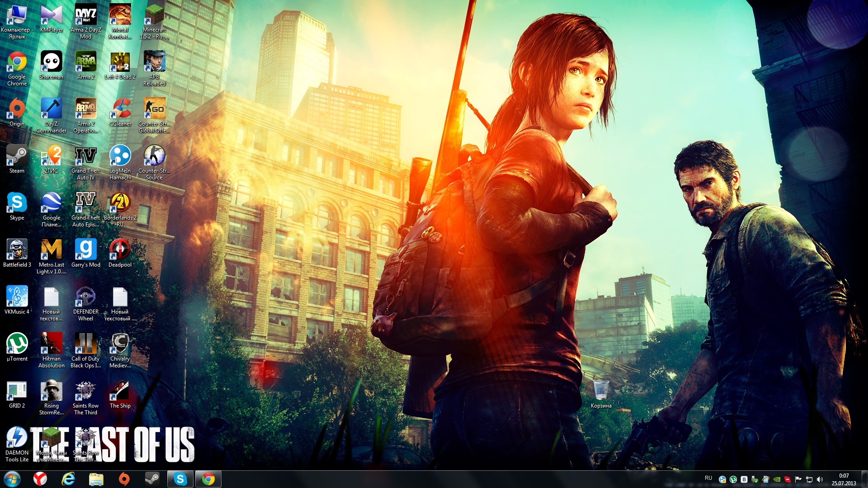Select the APB Reloaded icon
Viewport: 868px width, 488px height.
[x=154, y=69]
